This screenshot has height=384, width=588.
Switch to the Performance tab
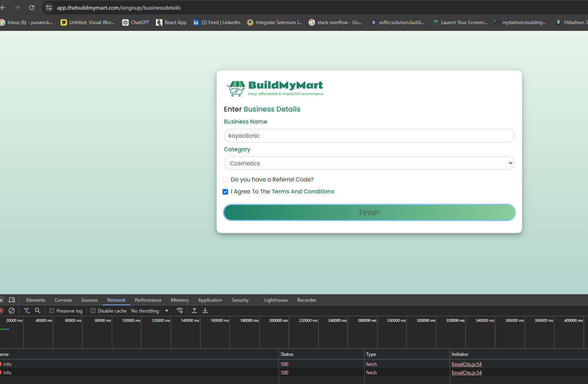coord(148,300)
